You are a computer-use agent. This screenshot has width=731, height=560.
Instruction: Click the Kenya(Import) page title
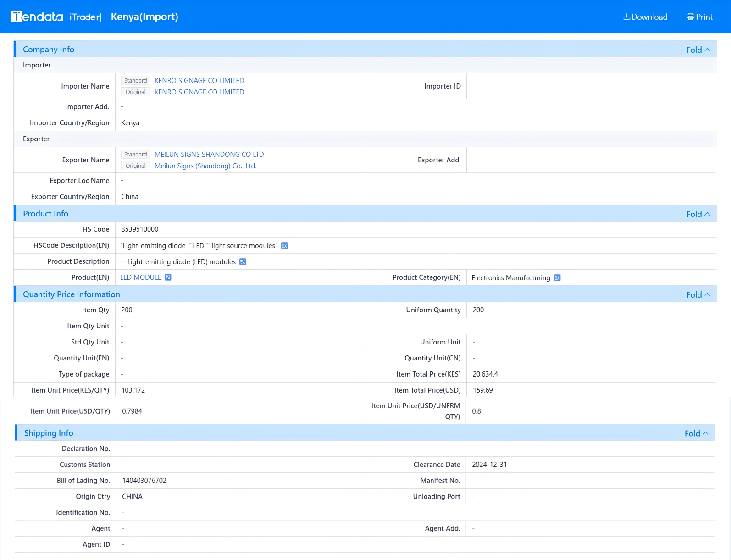pyautogui.click(x=144, y=17)
